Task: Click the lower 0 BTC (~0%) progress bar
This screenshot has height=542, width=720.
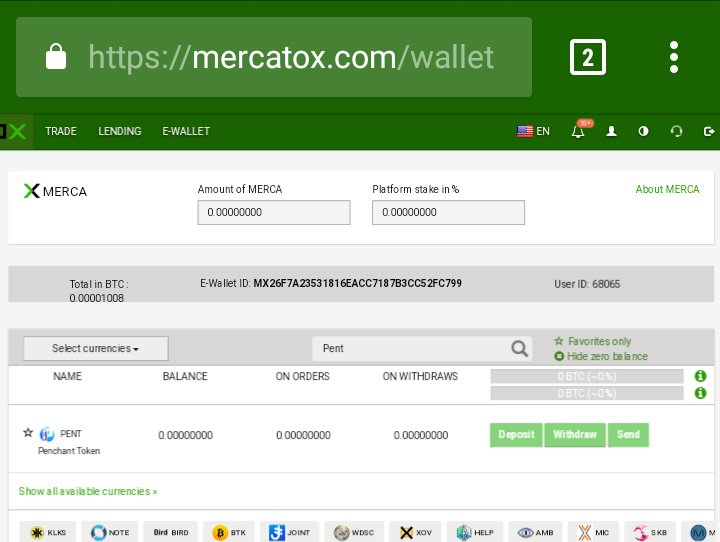Action: (x=587, y=393)
